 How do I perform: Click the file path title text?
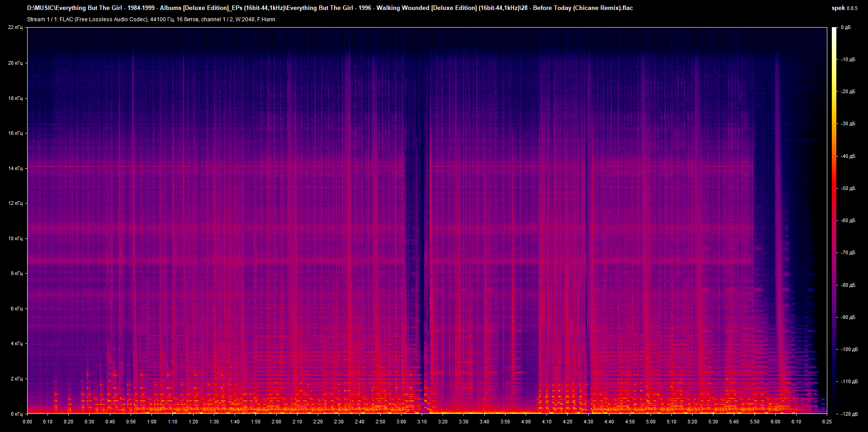tap(330, 8)
